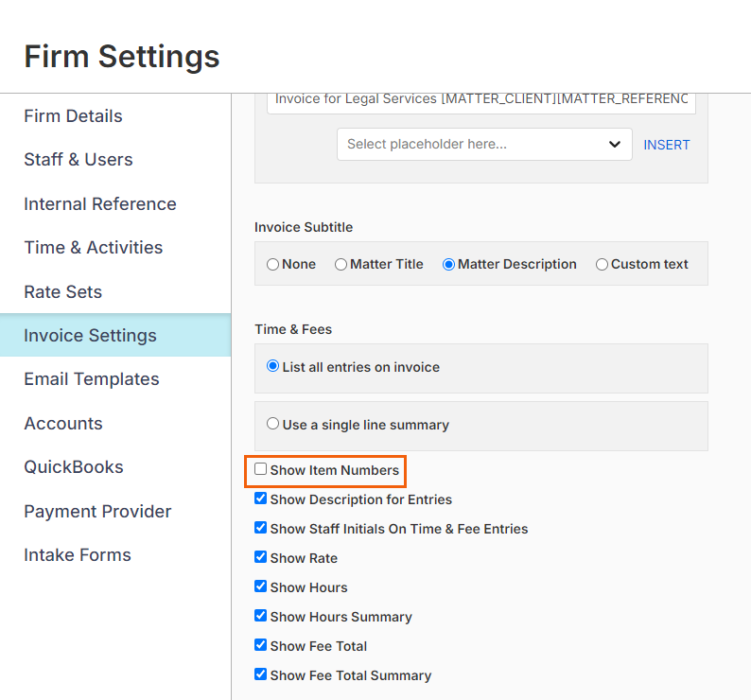Open Email Templates in sidebar

coord(92,379)
